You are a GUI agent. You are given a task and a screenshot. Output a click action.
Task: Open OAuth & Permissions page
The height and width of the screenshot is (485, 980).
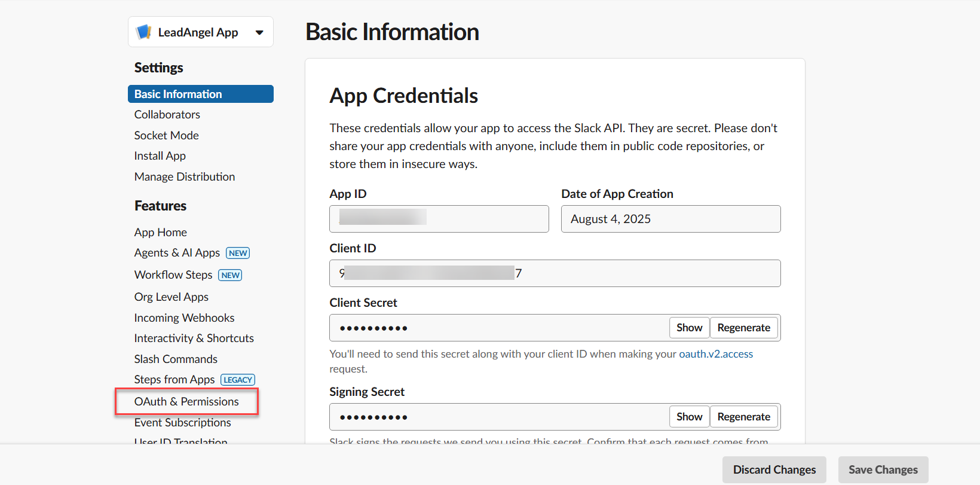point(186,401)
